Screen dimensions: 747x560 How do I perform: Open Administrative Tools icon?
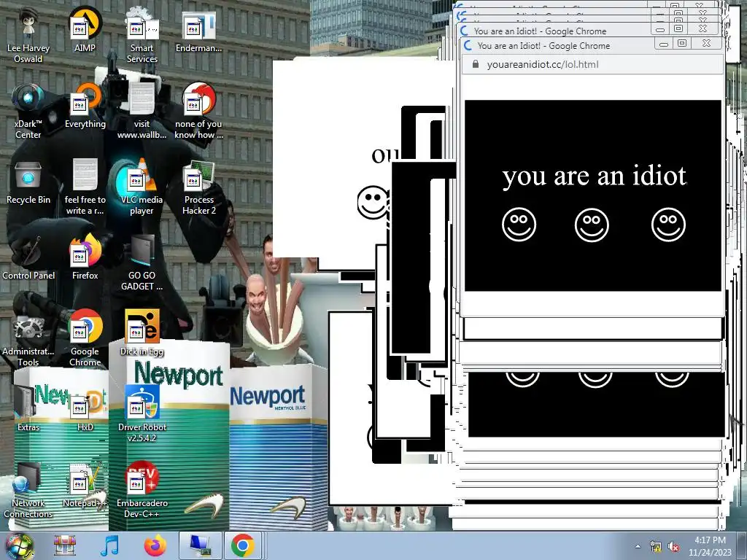coord(28,339)
